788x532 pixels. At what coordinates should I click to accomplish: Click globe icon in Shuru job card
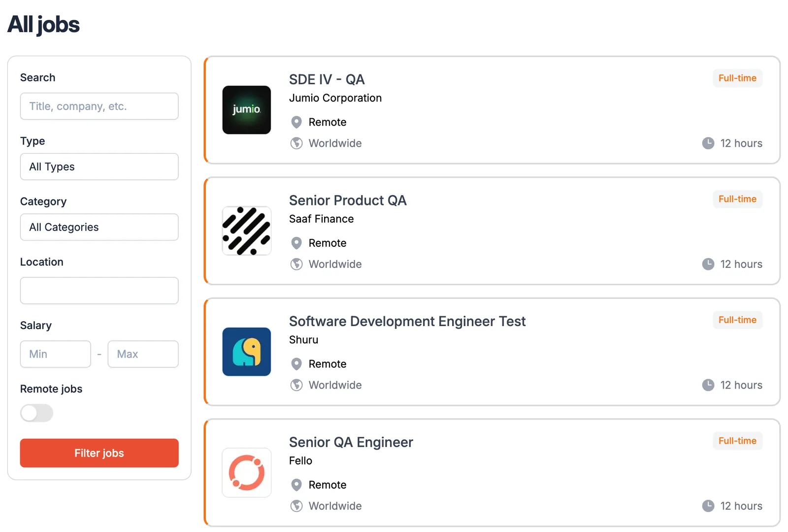(296, 385)
